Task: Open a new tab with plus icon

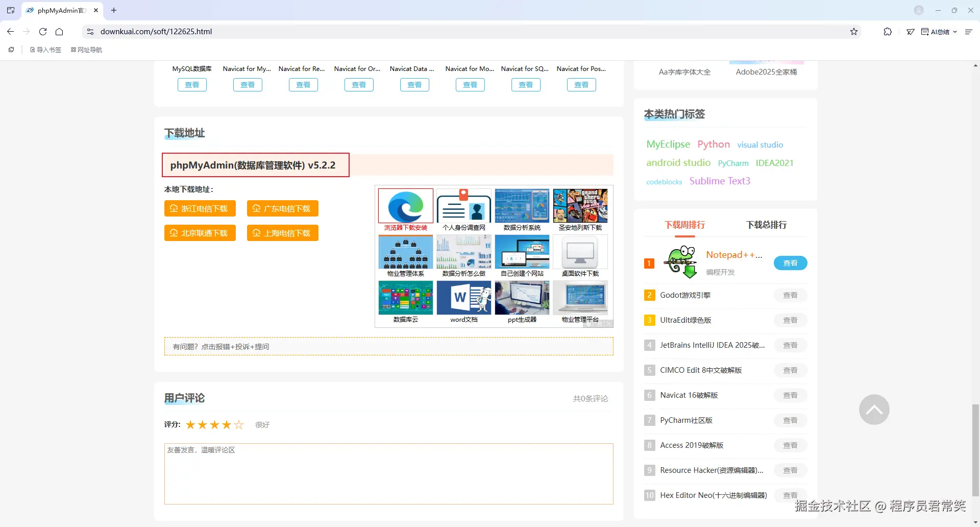Action: [114, 10]
